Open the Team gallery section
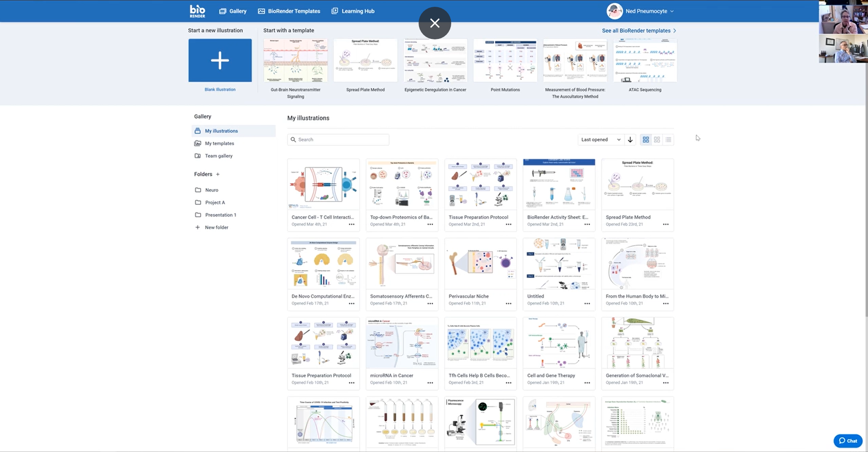Viewport: 868px width, 452px height. point(219,156)
